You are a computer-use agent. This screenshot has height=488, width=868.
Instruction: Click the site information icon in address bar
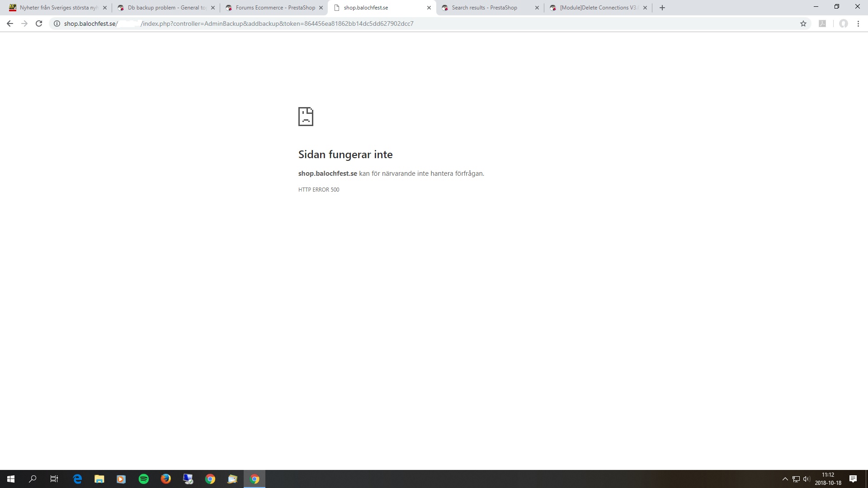(57, 23)
